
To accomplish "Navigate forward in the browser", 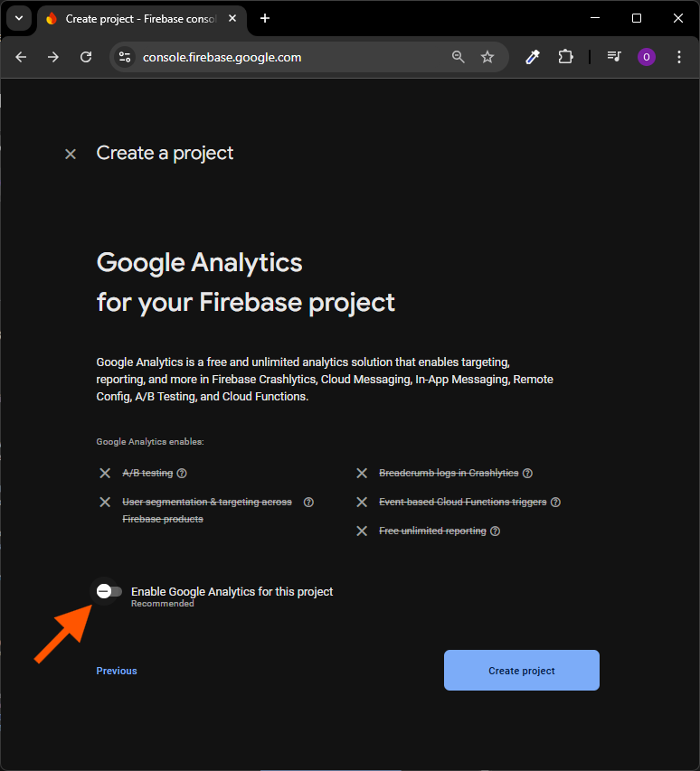I will pyautogui.click(x=53, y=57).
